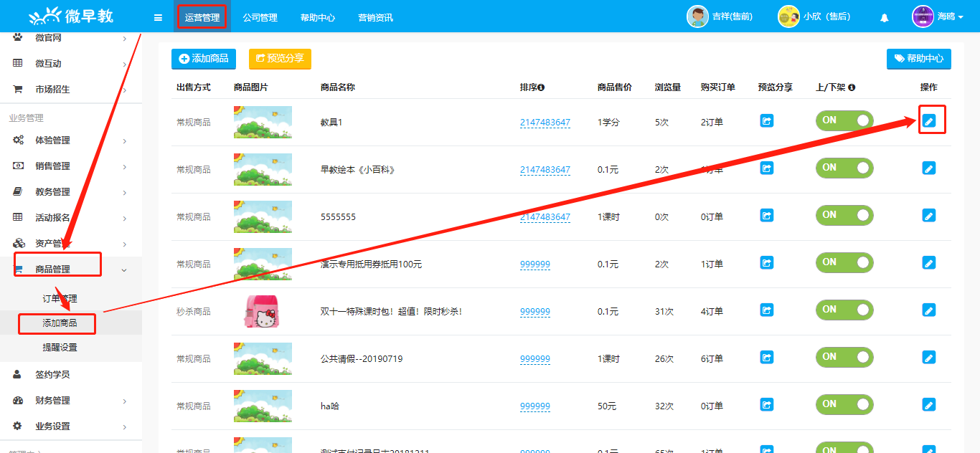Toggle 公共请假--20190719 listing switch
This screenshot has height=453, width=980.
click(844, 357)
